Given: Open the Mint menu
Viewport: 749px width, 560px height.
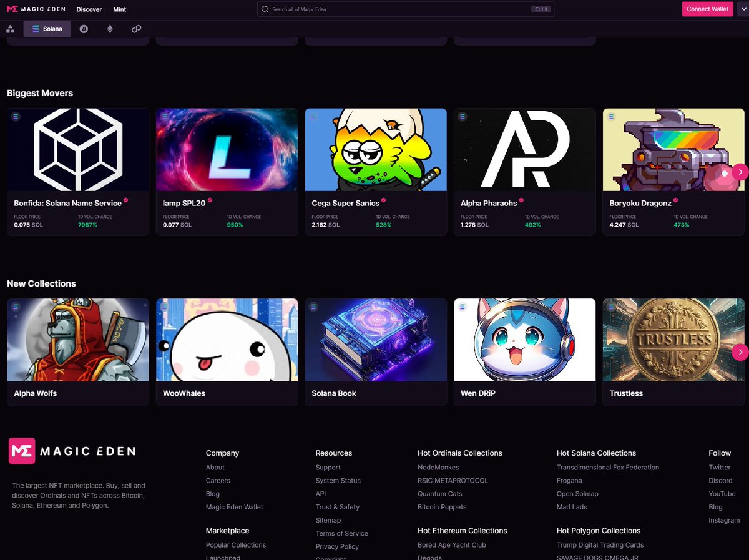Looking at the screenshot, I should (x=120, y=9).
